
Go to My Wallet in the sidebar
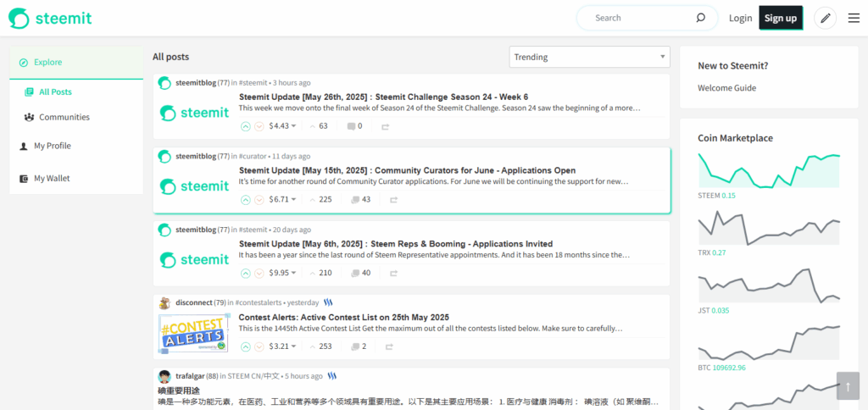[x=52, y=178]
